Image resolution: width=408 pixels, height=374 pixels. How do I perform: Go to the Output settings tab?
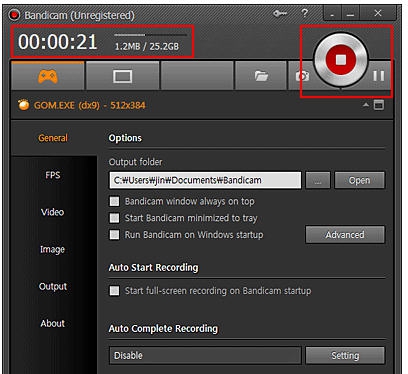[53, 286]
